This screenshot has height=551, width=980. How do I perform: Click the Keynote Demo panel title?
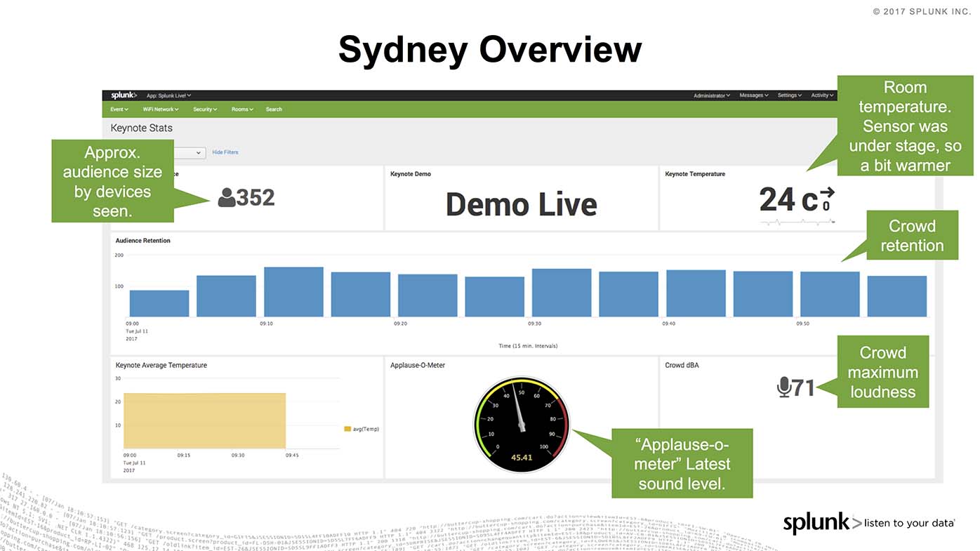pyautogui.click(x=411, y=174)
